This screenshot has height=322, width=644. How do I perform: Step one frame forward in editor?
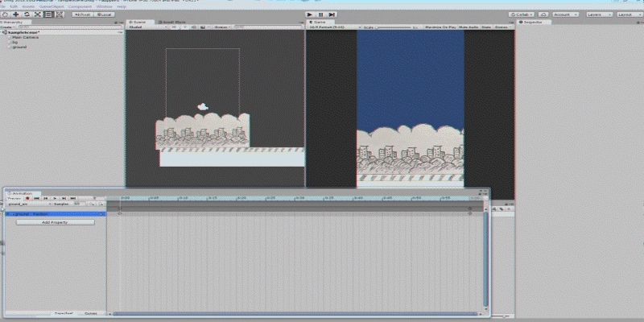[332, 14]
